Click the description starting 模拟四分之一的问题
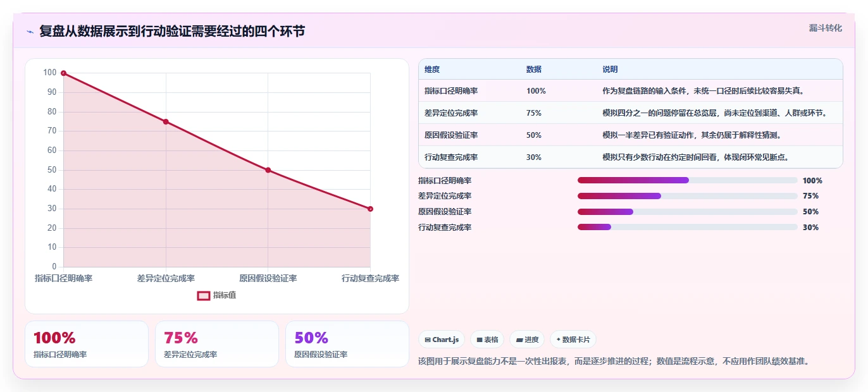Viewport: 868px width, 392px height. [715, 113]
